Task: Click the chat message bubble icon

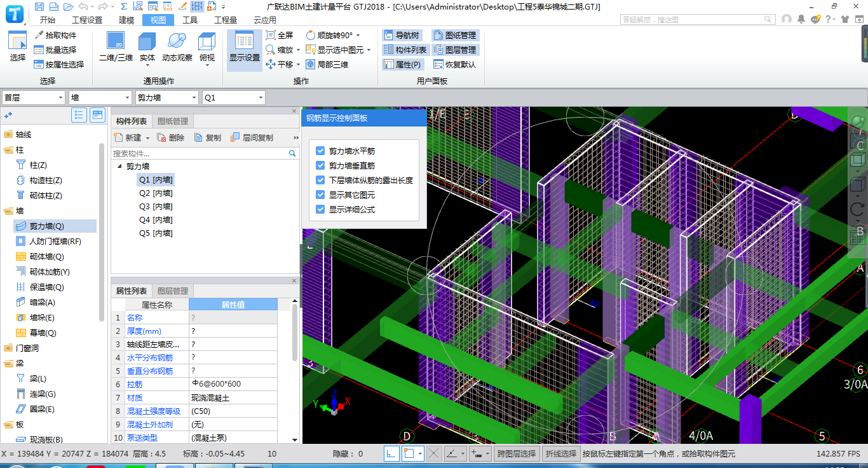Action: [x=816, y=19]
